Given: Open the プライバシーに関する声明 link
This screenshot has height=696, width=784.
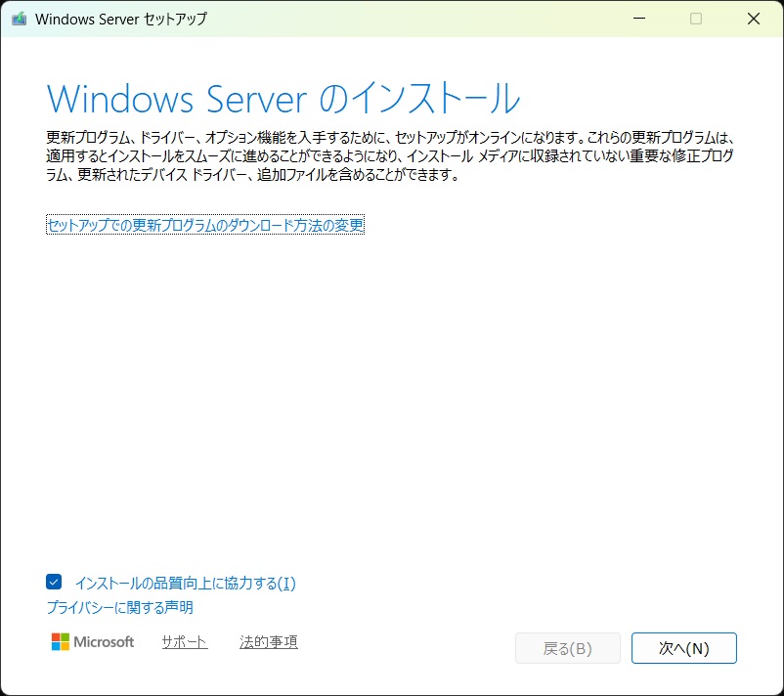Looking at the screenshot, I should [x=119, y=608].
